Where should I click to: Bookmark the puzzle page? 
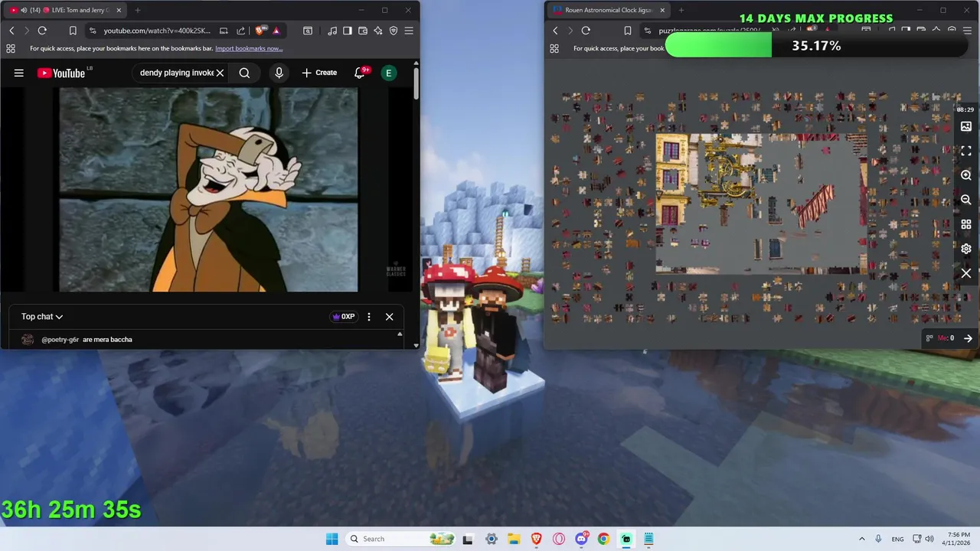627,31
